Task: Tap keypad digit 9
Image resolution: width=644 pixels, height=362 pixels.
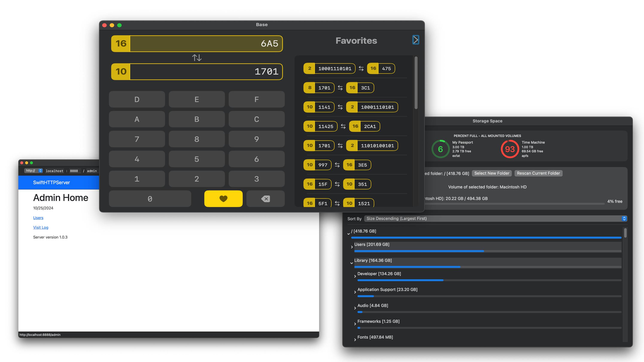Action: pos(257,139)
